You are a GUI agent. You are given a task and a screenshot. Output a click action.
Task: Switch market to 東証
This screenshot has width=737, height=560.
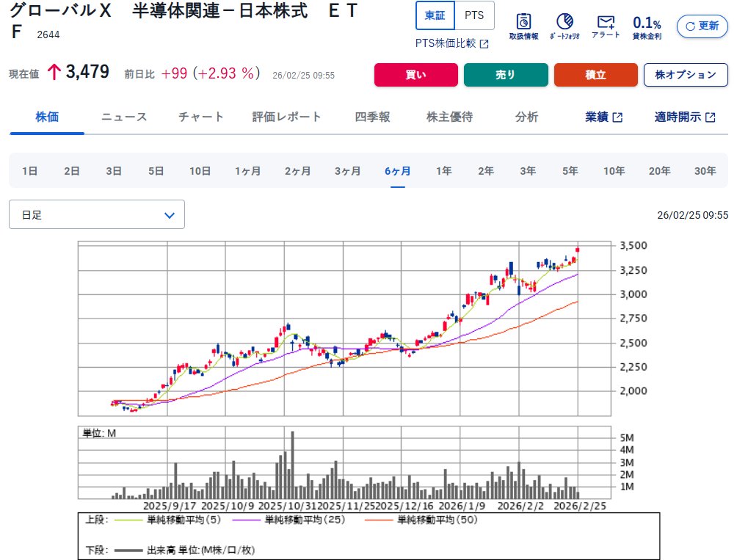[435, 15]
